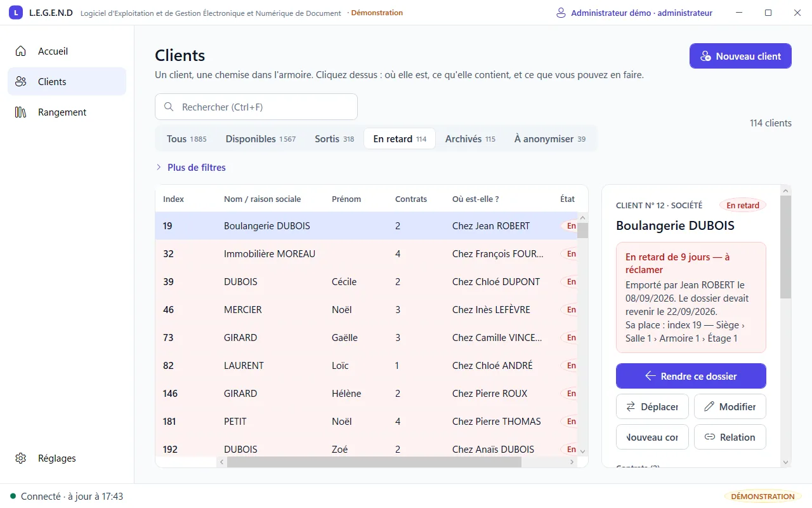Click the detail panel vertical scrollbar thumb
Image resolution: width=812 pixels, height=508 pixels.
786,247
